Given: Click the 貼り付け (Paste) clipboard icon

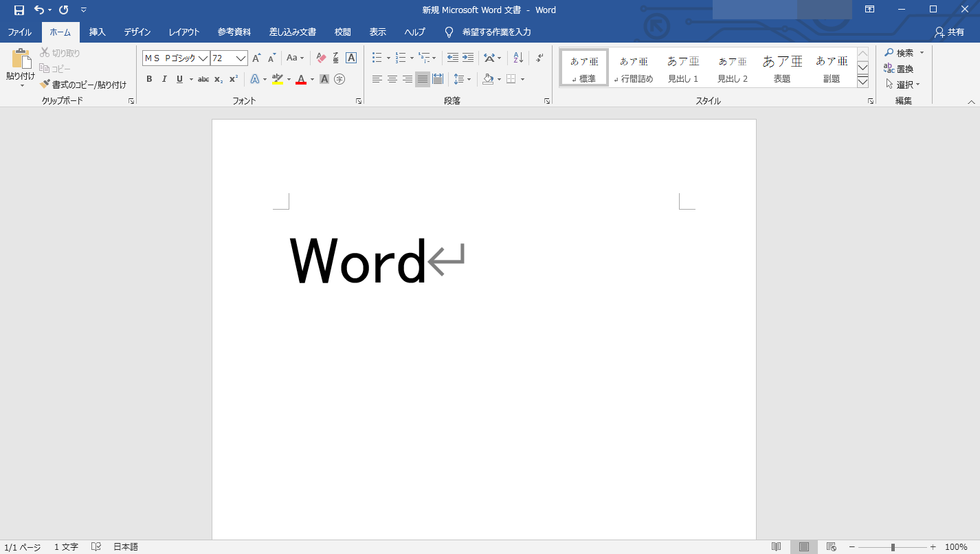Looking at the screenshot, I should point(21,59).
